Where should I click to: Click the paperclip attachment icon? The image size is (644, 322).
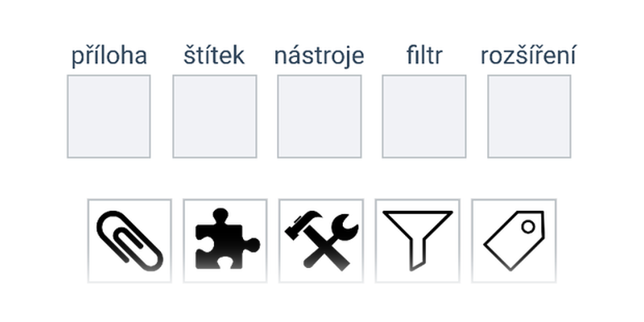(x=130, y=241)
